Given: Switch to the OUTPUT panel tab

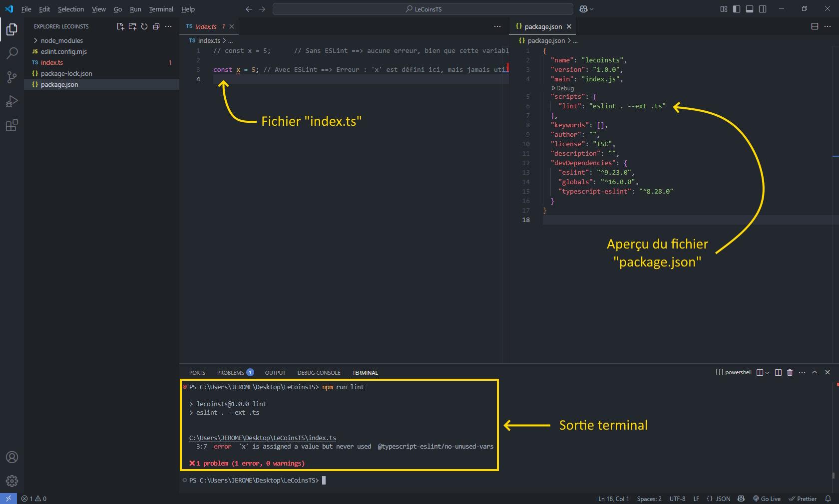Looking at the screenshot, I should tap(275, 373).
